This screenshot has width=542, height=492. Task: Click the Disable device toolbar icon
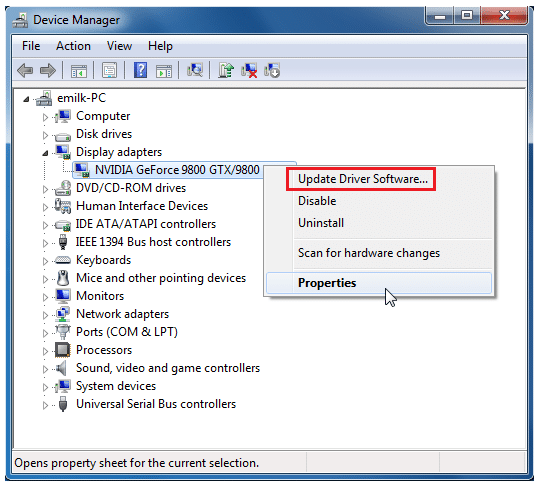click(x=272, y=70)
